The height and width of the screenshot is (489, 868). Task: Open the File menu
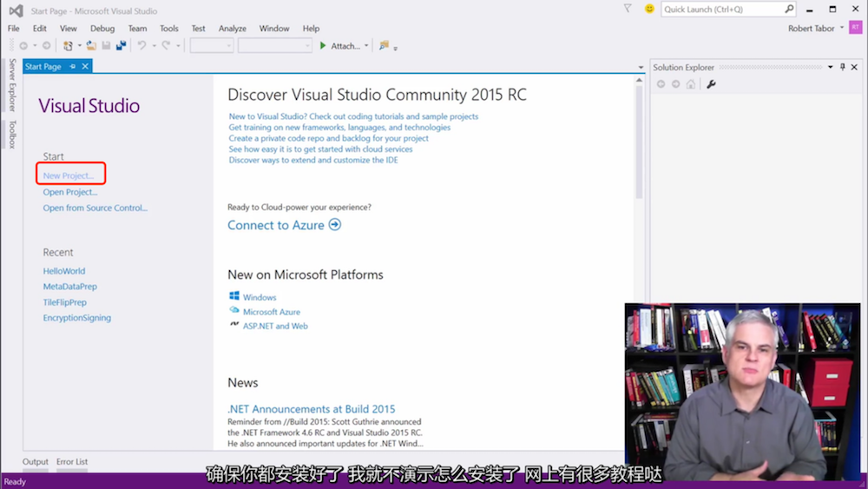(13, 29)
